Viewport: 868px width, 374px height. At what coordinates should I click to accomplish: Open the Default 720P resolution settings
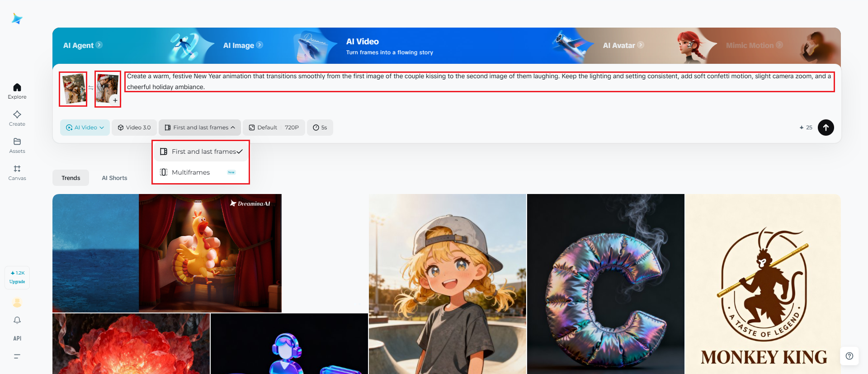click(274, 128)
